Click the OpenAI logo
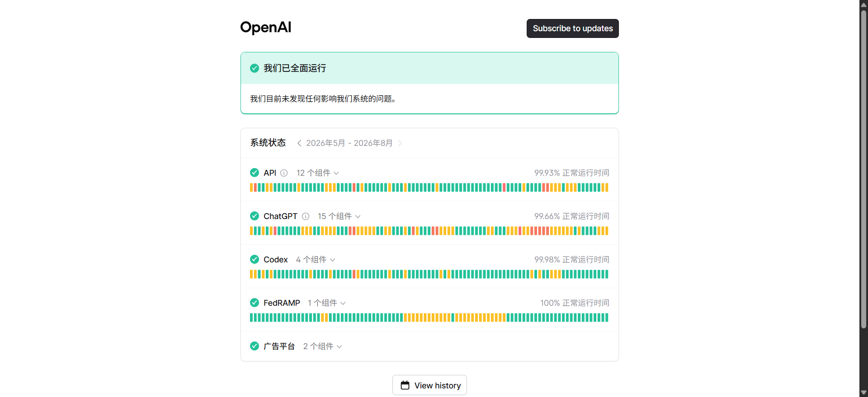This screenshot has height=397, width=868. 265,28
